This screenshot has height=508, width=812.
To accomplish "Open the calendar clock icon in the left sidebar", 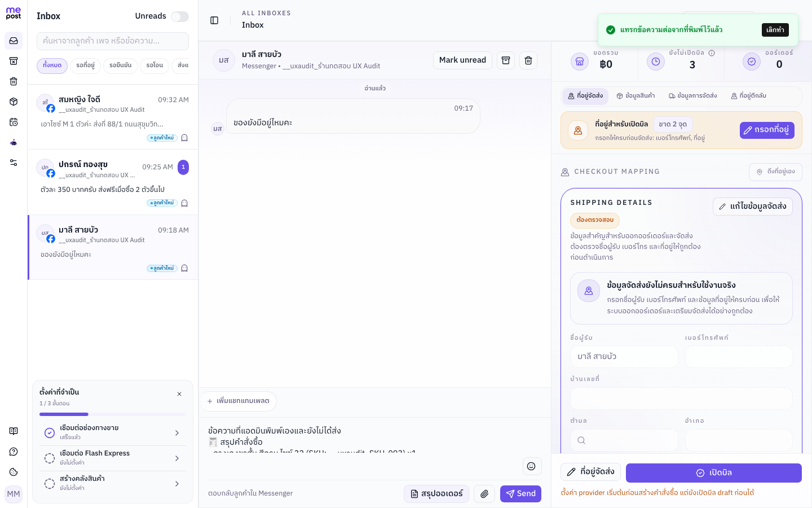I will click(x=14, y=122).
